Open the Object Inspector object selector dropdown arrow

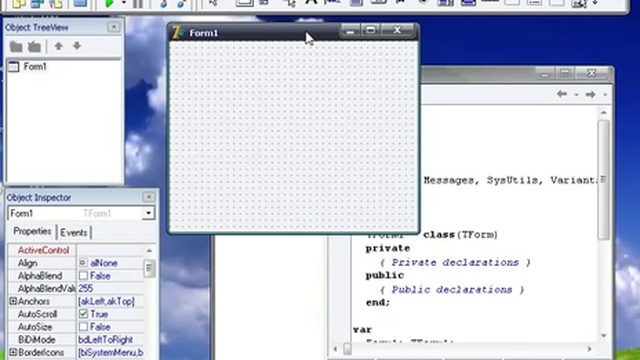click(149, 213)
